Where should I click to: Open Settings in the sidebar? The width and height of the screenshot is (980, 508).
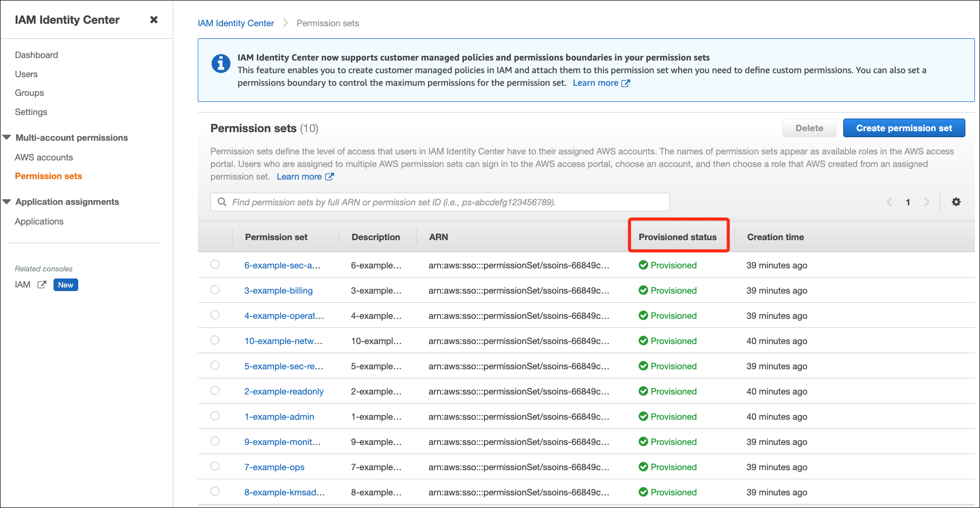tap(31, 112)
